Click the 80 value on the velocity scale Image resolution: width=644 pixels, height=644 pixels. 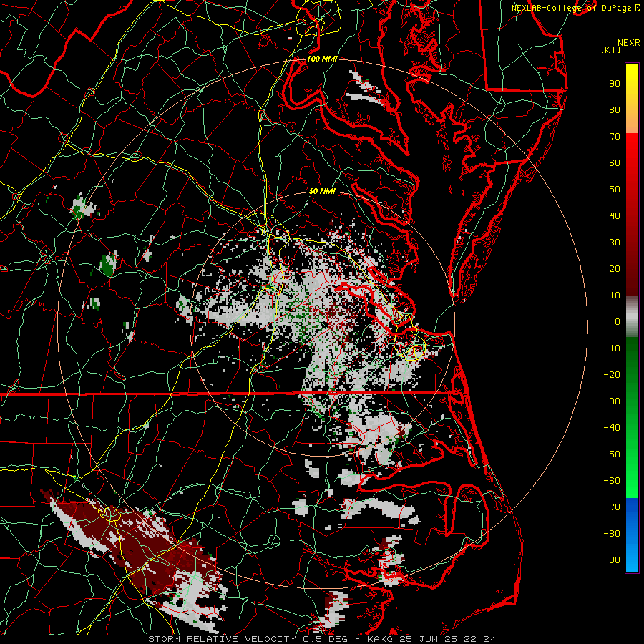pos(615,110)
